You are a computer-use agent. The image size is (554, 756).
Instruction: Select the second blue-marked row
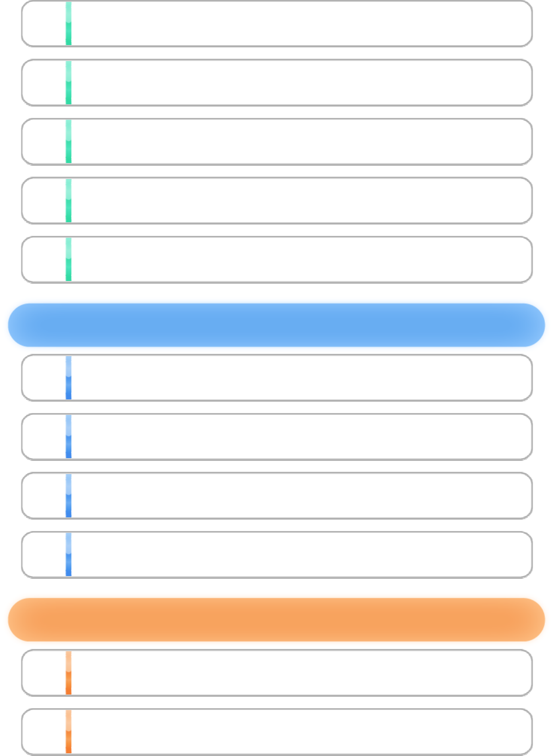click(277, 437)
